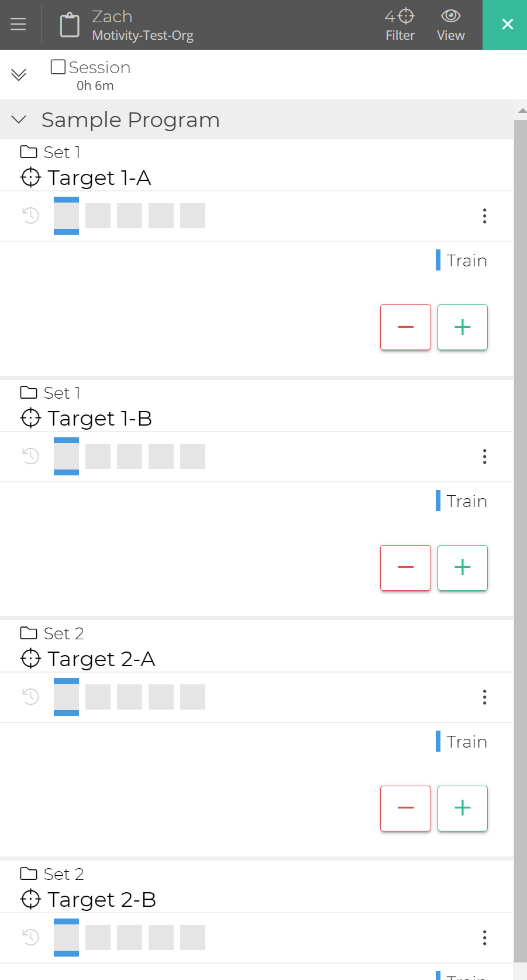Open three-dot menu for Target 2-B
Image resolution: width=527 pixels, height=980 pixels.
point(484,938)
